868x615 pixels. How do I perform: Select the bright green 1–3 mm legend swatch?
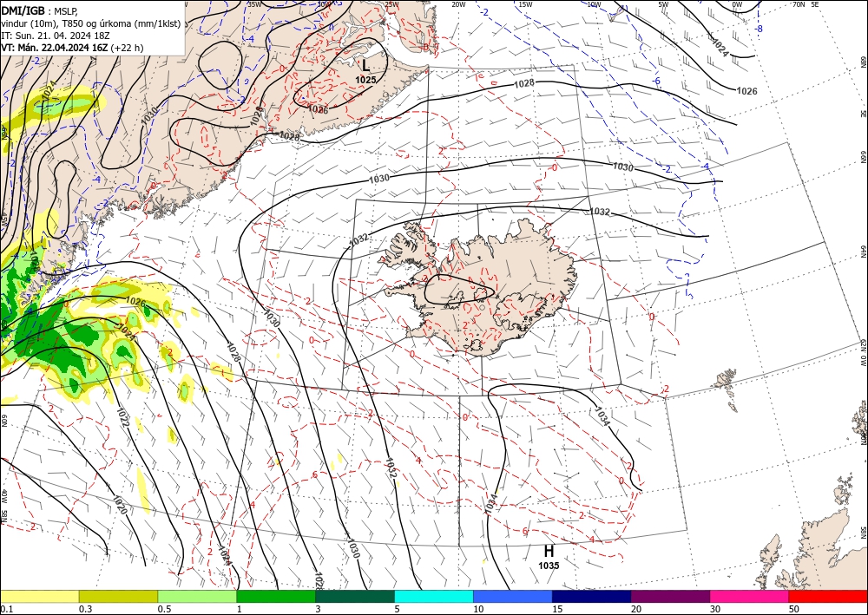point(276,596)
